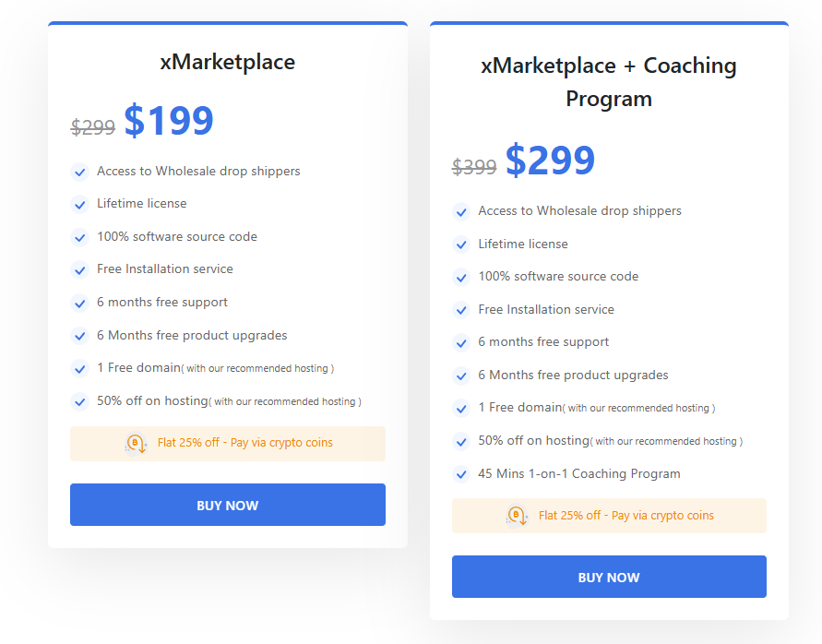Click Flat 25% off text in xMarketplace card
822x644 pixels.
(x=244, y=443)
